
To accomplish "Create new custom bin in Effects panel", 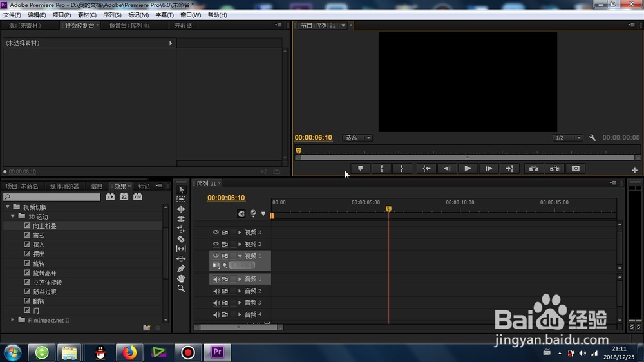I will [147, 327].
